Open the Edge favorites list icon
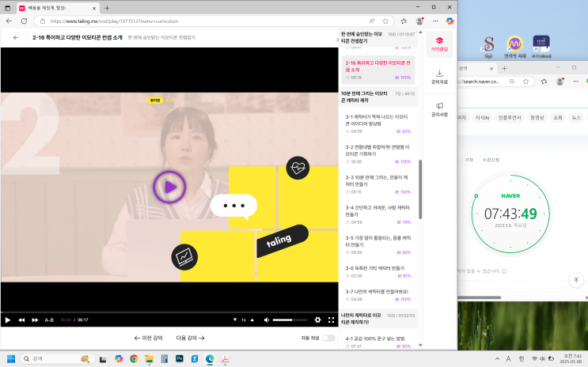 [x=404, y=21]
